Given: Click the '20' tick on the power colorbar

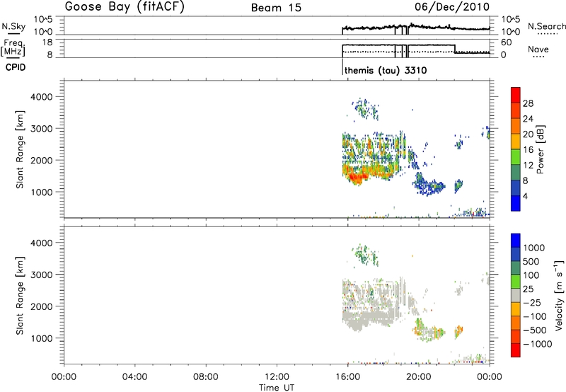Looking at the screenshot, I should pyautogui.click(x=528, y=134).
